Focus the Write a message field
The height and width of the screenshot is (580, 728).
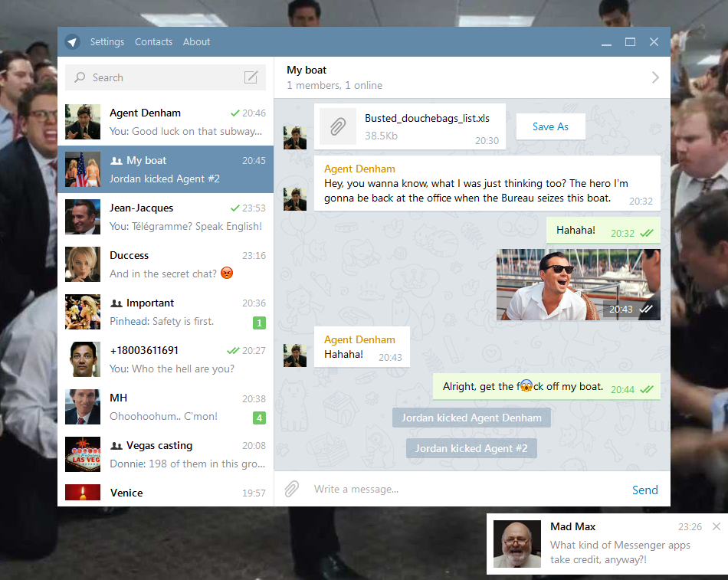coord(467,489)
